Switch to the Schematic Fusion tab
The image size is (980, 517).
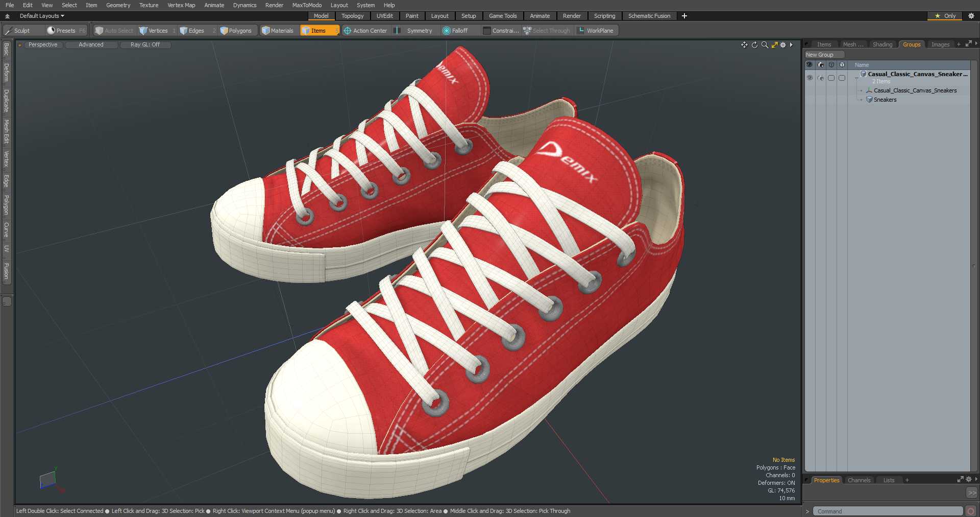(x=649, y=16)
